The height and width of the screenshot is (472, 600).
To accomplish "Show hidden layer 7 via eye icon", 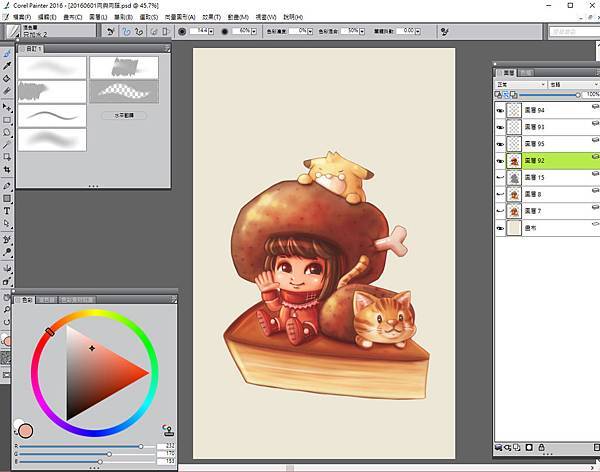I will [500, 211].
